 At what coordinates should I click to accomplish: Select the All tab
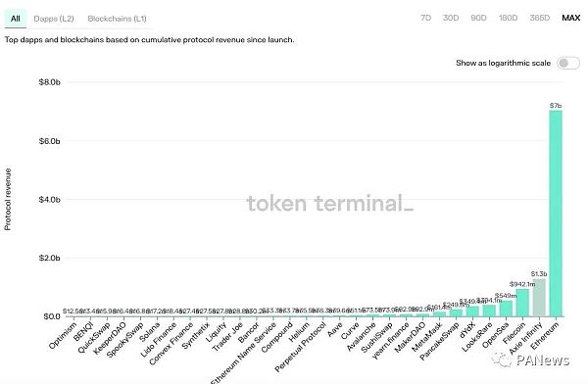click(x=16, y=19)
